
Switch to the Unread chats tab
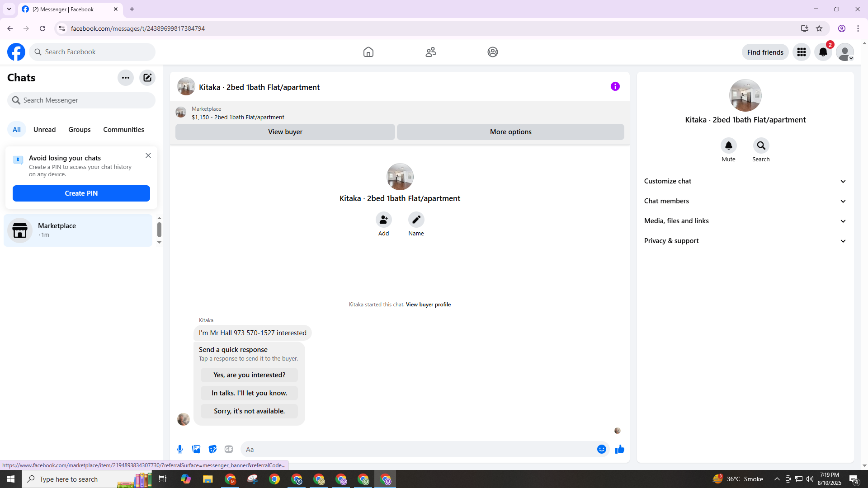pos(44,130)
